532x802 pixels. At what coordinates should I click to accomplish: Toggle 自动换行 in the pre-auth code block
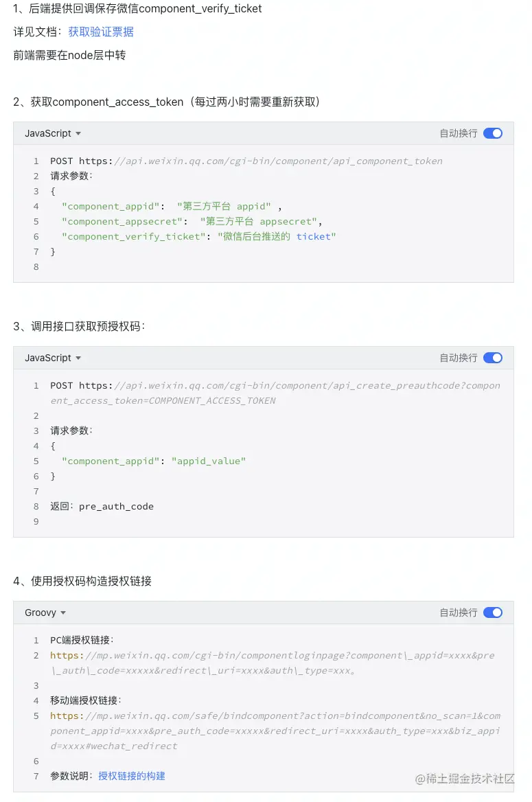pyautogui.click(x=493, y=358)
